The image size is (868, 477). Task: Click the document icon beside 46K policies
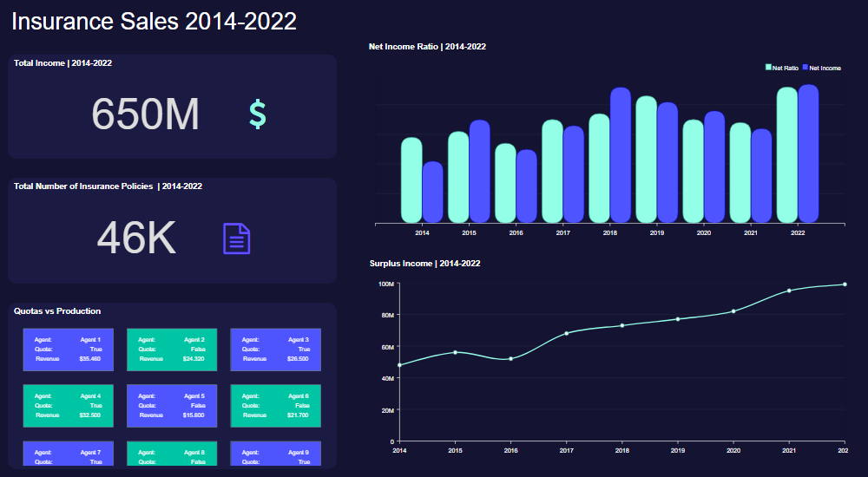pos(237,238)
